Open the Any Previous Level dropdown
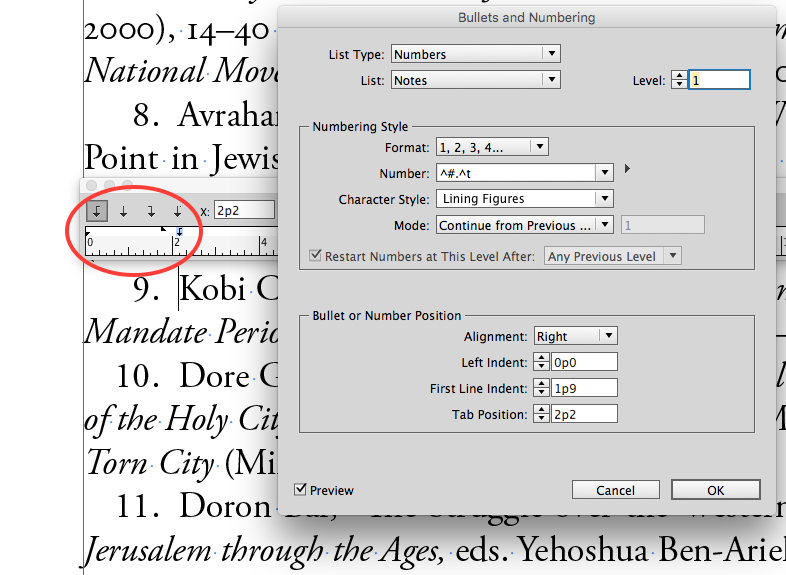This screenshot has width=786, height=575. pyautogui.click(x=613, y=256)
